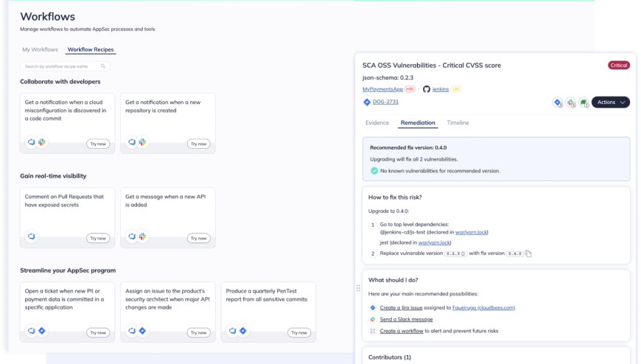Click Jira icon on quarterly PenTest report card
This screenshot has height=364, width=641.
click(x=243, y=331)
